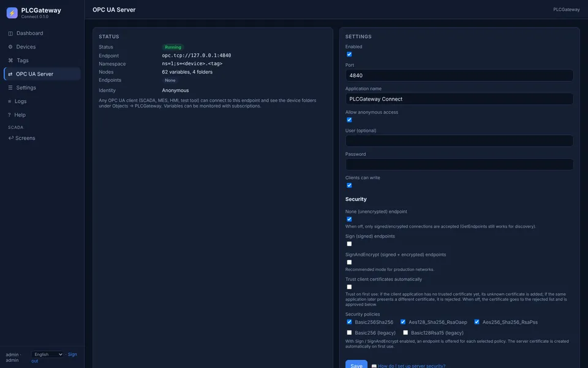The height and width of the screenshot is (368, 588).
Task: Click the Application name field
Action: (x=459, y=99)
